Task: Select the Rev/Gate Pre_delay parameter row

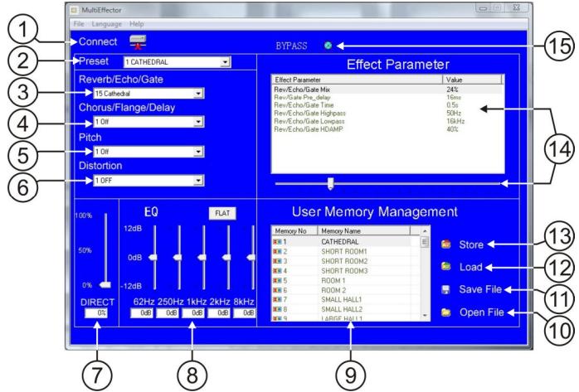Action: [x=387, y=97]
